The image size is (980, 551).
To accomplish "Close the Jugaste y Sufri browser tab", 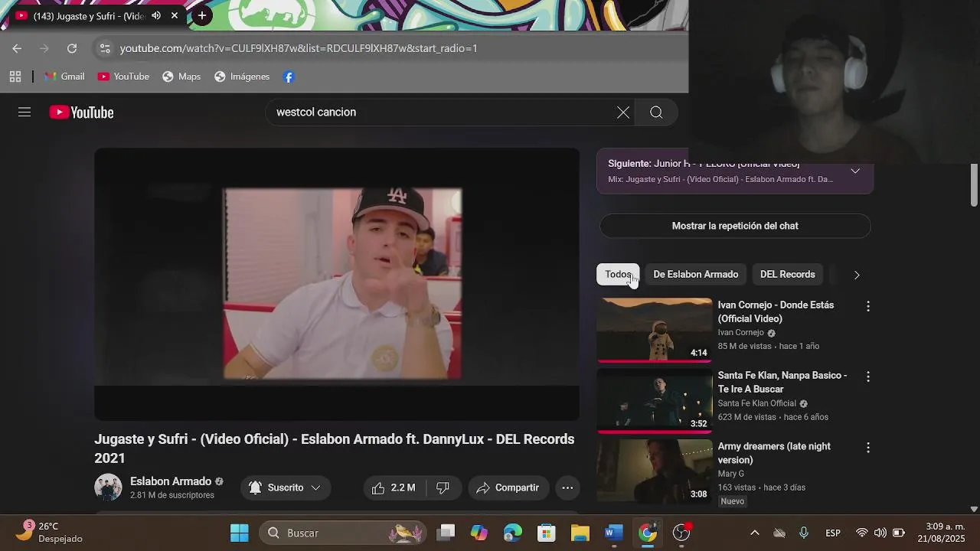I will pos(175,15).
